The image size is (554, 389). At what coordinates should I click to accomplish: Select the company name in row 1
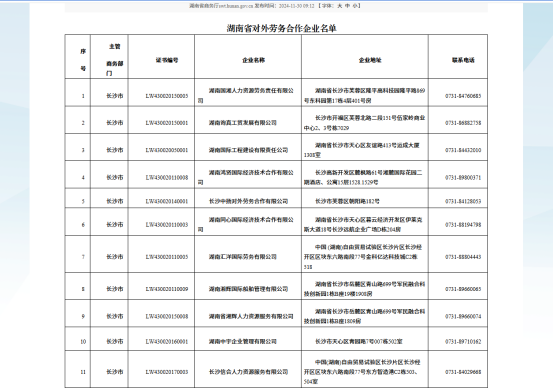tap(246, 95)
